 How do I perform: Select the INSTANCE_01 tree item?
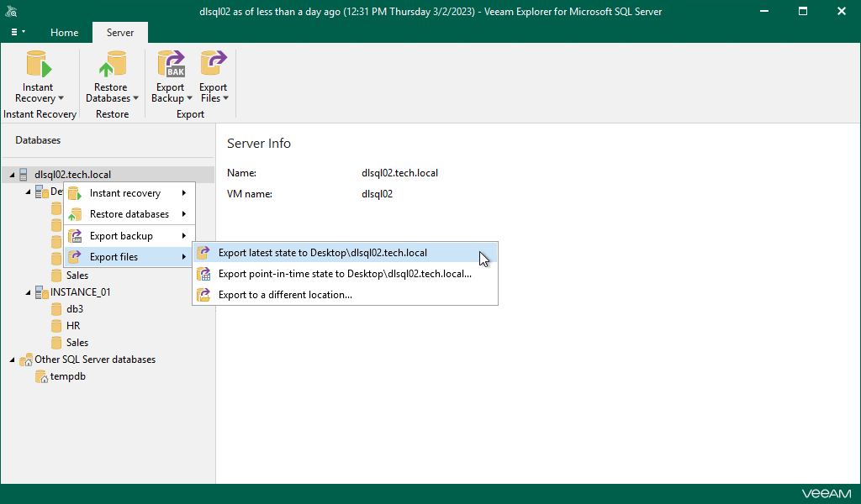click(80, 292)
